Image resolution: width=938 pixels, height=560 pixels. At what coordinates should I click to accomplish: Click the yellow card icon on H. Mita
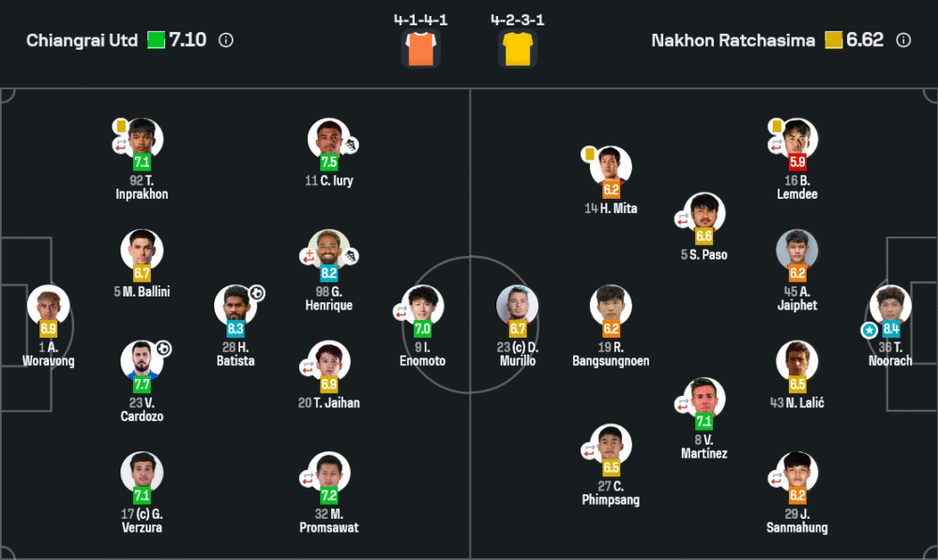point(589,153)
